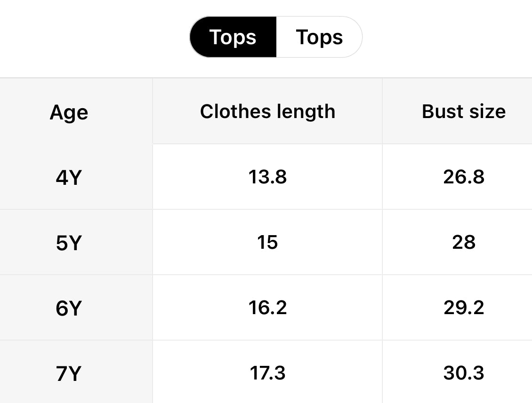Pick the bust size value for age 7Y
The width and height of the screenshot is (532, 403).
click(464, 373)
